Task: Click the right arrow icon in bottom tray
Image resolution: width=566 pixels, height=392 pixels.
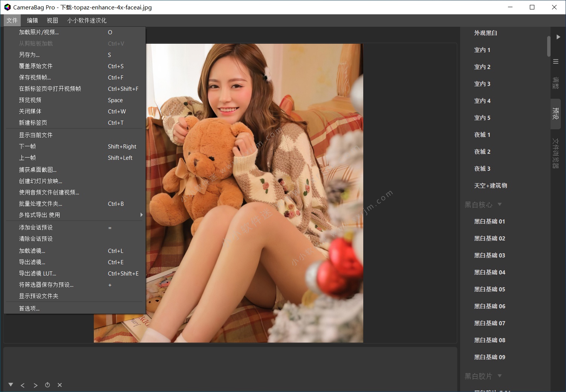Action: coord(35,385)
